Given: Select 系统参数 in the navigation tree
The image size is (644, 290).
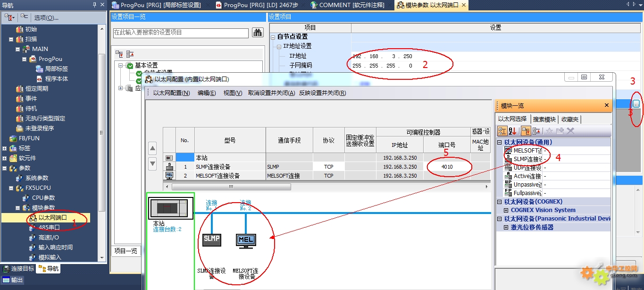Looking at the screenshot, I should [x=37, y=178].
